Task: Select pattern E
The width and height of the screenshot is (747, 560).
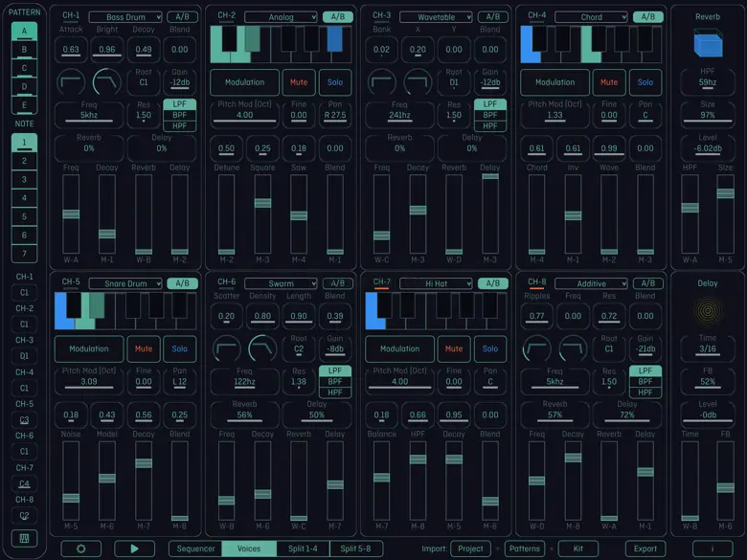Action: 24,105
